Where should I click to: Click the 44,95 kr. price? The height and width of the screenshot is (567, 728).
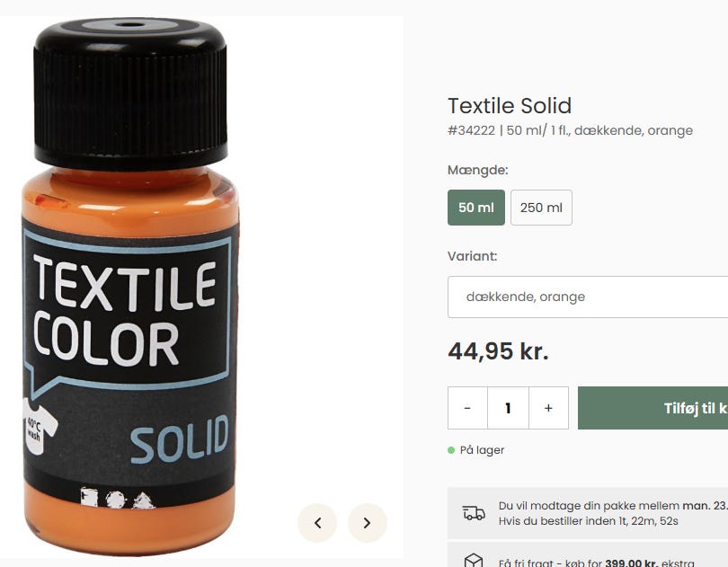498,351
